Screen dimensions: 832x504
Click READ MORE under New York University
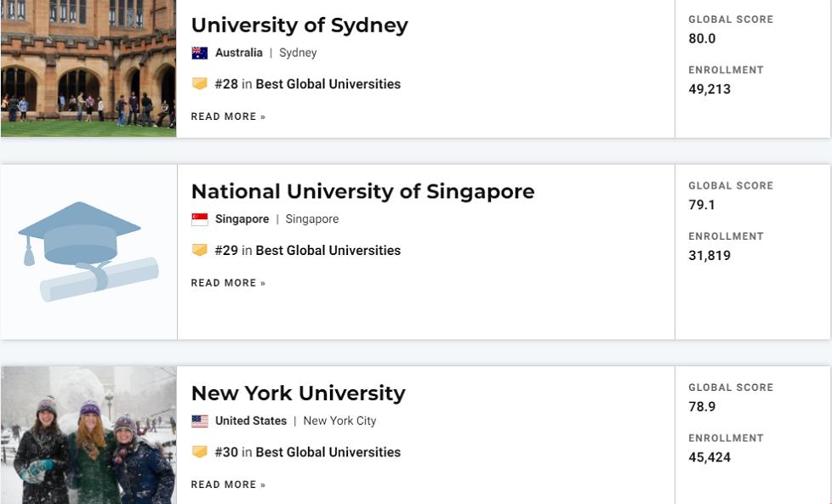click(x=228, y=485)
